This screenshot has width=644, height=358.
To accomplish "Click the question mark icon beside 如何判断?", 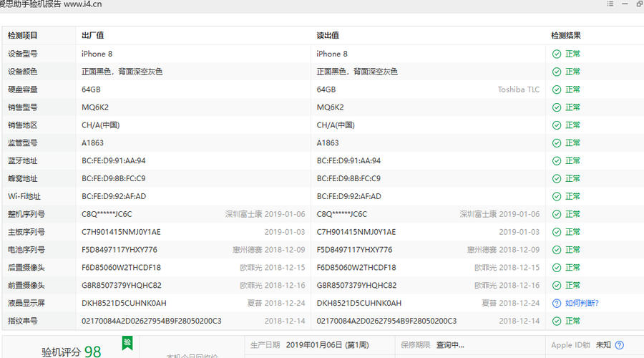I will [x=557, y=304].
